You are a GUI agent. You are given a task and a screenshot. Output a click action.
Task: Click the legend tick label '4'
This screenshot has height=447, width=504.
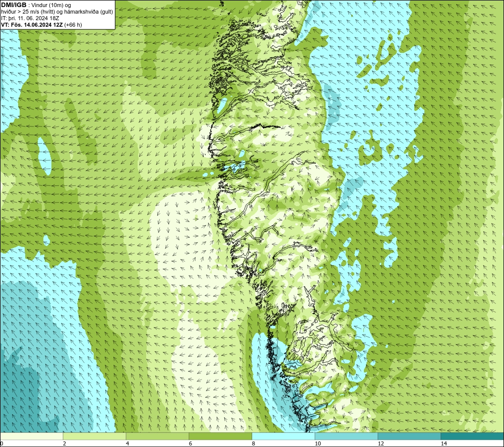tap(128, 443)
